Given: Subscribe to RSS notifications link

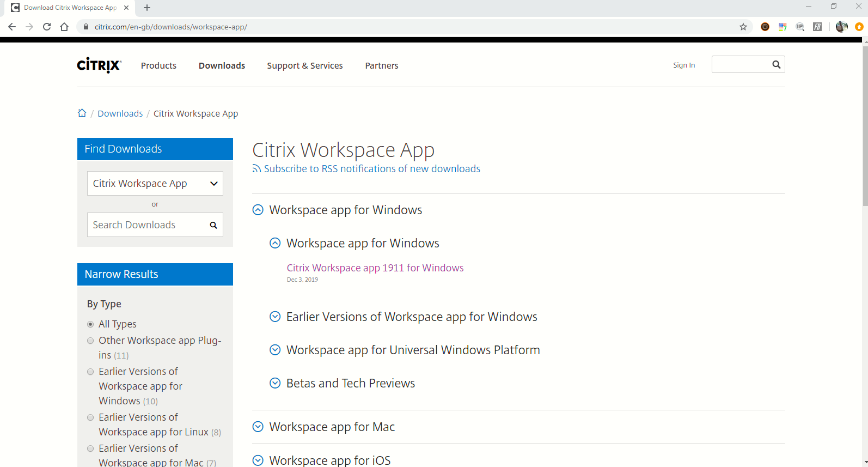Looking at the screenshot, I should click(x=372, y=169).
